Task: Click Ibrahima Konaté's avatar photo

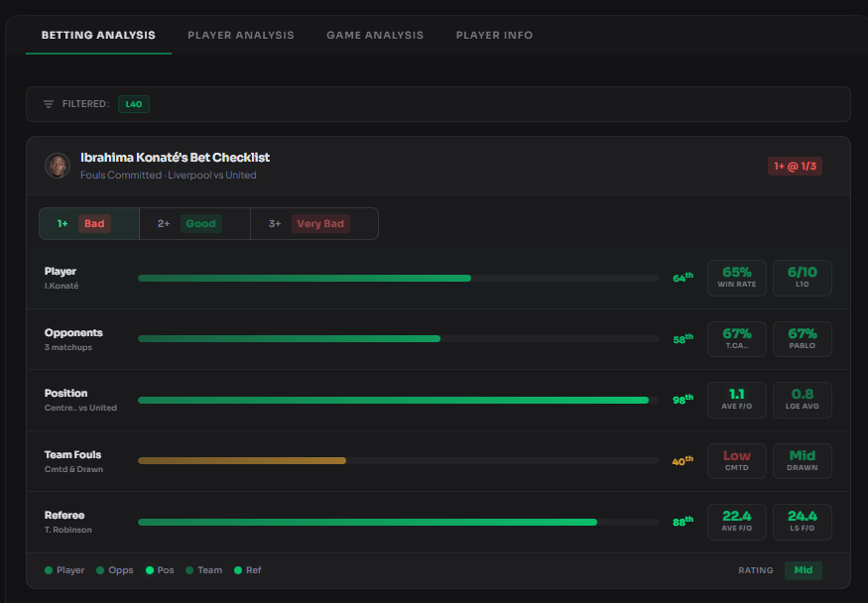Action: point(58,166)
